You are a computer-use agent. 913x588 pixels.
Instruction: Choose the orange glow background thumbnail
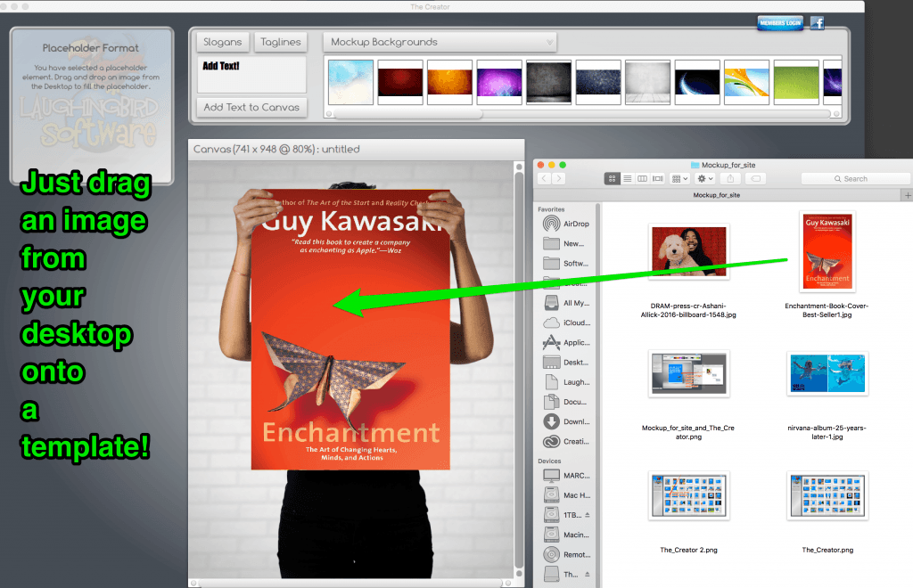[x=449, y=82]
